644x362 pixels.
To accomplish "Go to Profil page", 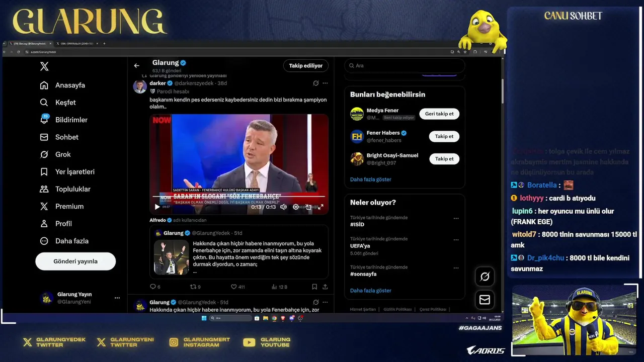I will point(56,224).
